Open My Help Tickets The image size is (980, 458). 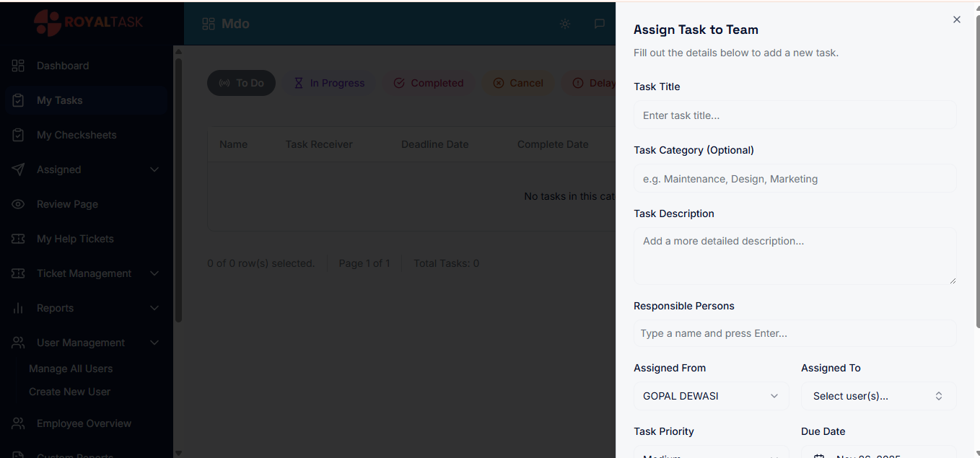[76, 239]
